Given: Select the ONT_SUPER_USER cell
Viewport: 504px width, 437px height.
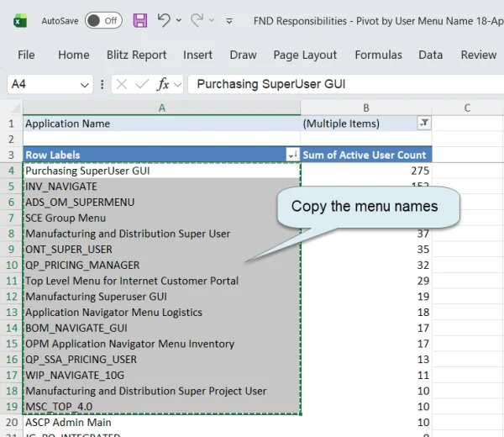Looking at the screenshot, I should [161, 250].
